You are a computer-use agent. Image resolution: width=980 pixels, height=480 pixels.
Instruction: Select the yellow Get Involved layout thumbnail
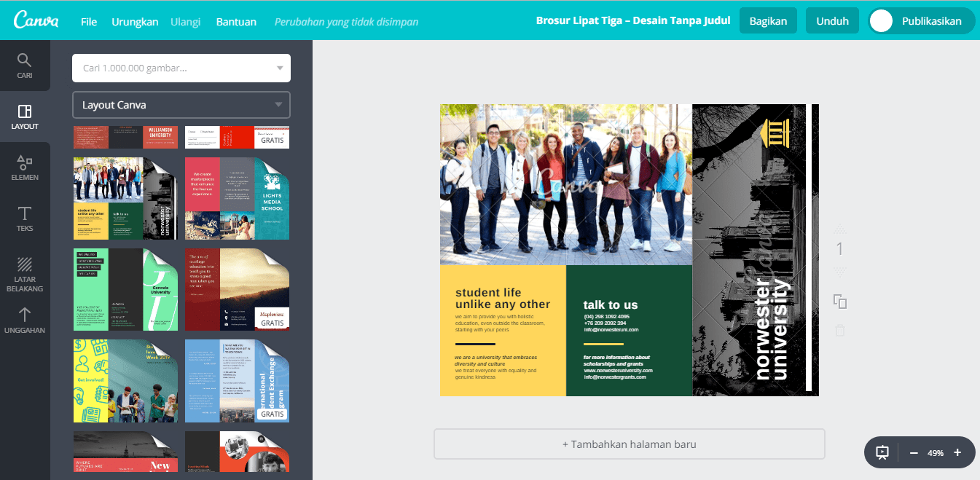point(125,380)
